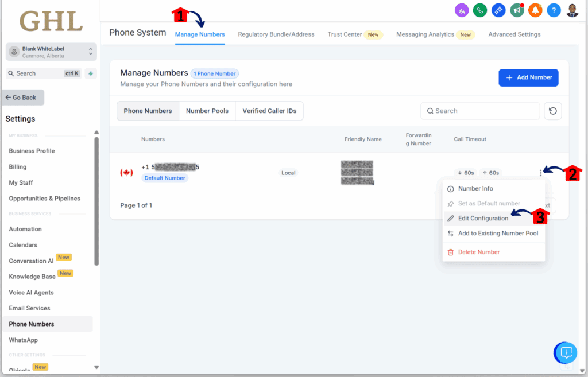Click the trash icon beside Delete Number
Screen dimensions: 588x377
pyautogui.click(x=450, y=252)
